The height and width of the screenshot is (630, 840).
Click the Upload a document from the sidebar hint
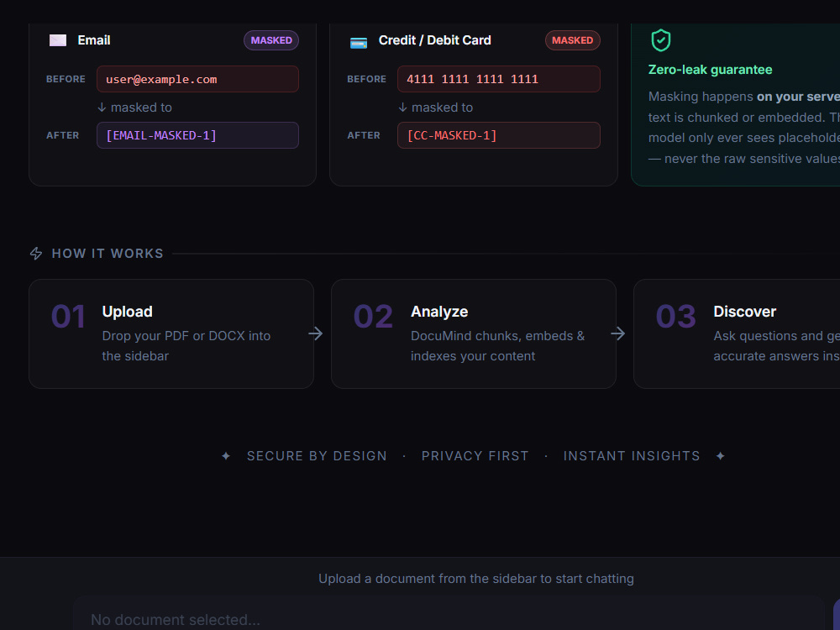click(475, 579)
